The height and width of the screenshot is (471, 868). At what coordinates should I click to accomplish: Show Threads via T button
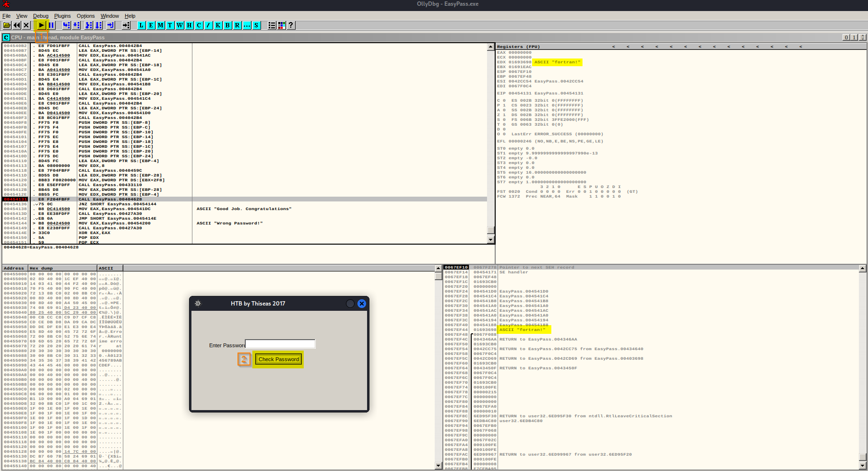tap(170, 25)
